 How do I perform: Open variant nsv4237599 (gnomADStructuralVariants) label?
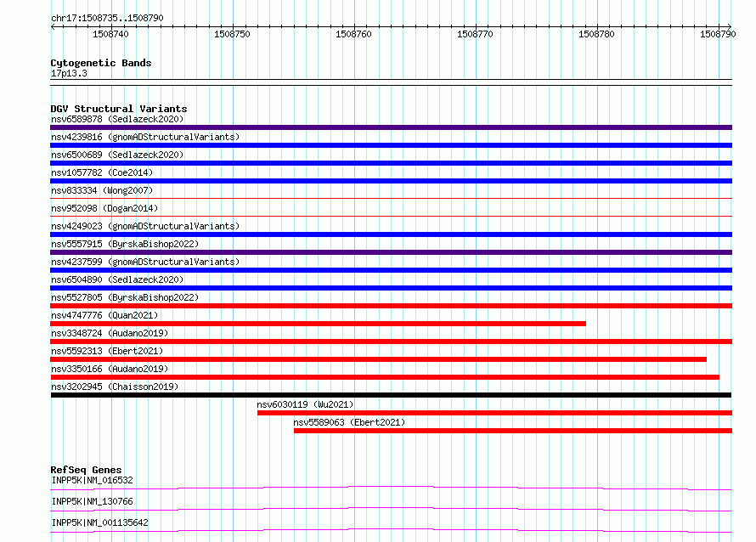tap(145, 262)
